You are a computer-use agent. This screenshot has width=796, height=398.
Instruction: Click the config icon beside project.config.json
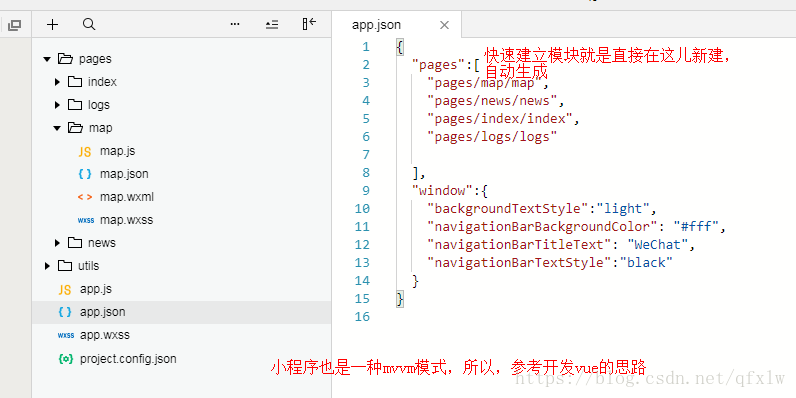coord(65,359)
